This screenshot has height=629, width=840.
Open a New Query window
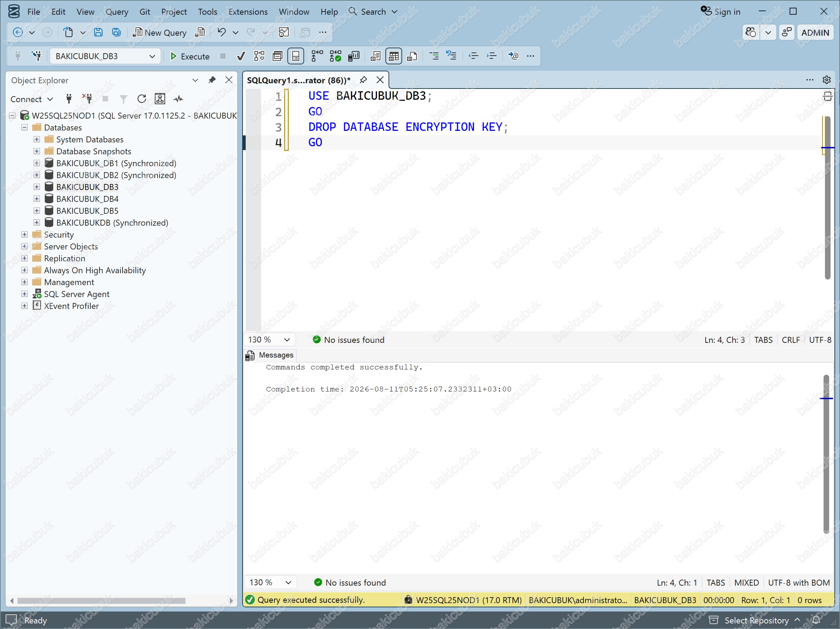[x=160, y=33]
